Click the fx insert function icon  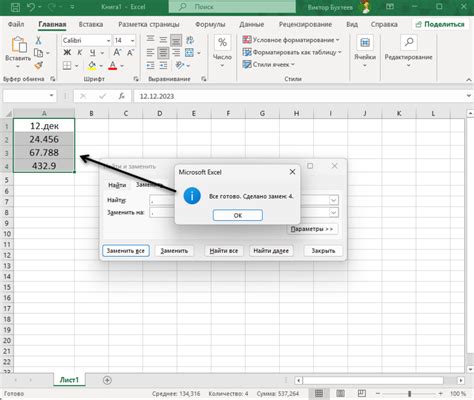pyautogui.click(x=122, y=96)
